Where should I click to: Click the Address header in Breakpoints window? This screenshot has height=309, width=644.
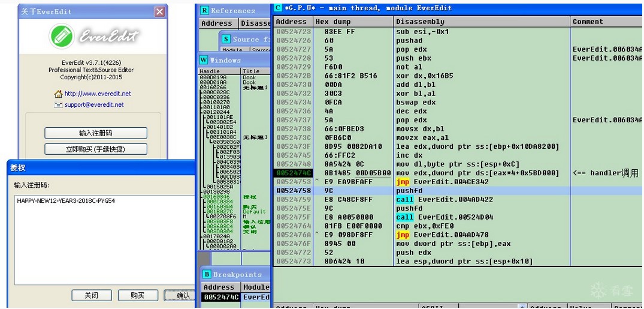(x=221, y=287)
